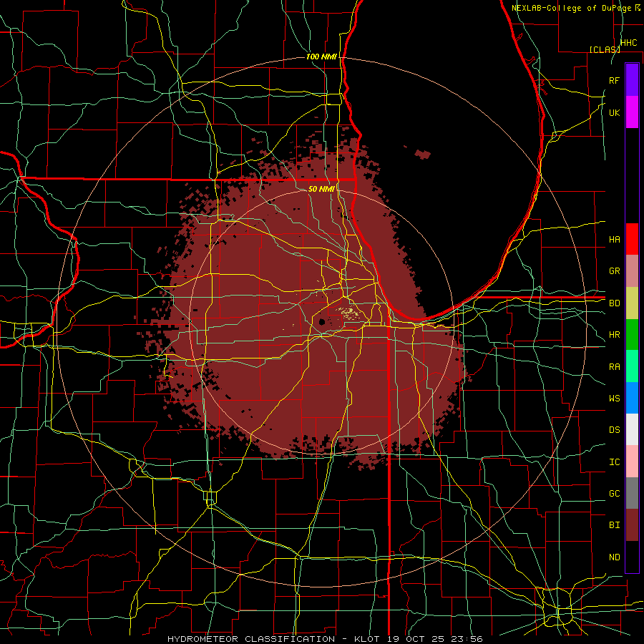Click the RF legend label
Image resolution: width=644 pixels, height=644 pixels.
614,80
